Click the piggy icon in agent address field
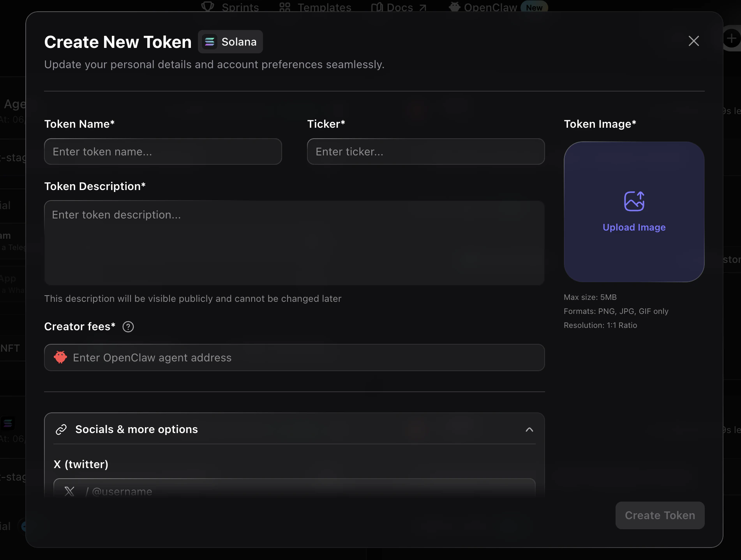741x560 pixels. click(x=60, y=357)
